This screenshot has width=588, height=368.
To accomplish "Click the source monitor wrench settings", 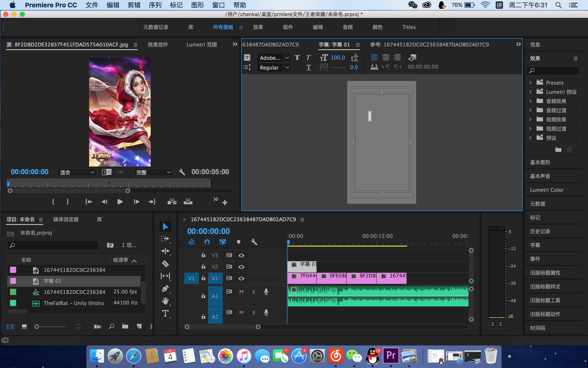I will coord(182,172).
